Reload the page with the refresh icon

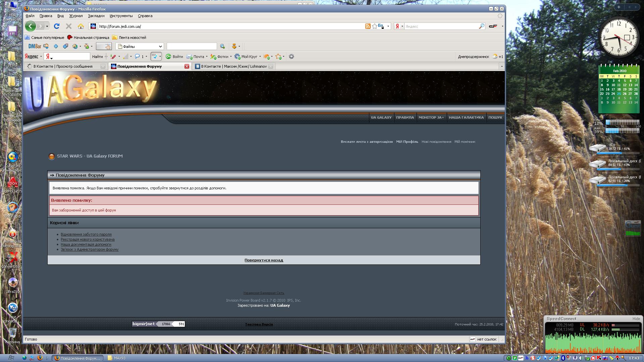(x=57, y=26)
